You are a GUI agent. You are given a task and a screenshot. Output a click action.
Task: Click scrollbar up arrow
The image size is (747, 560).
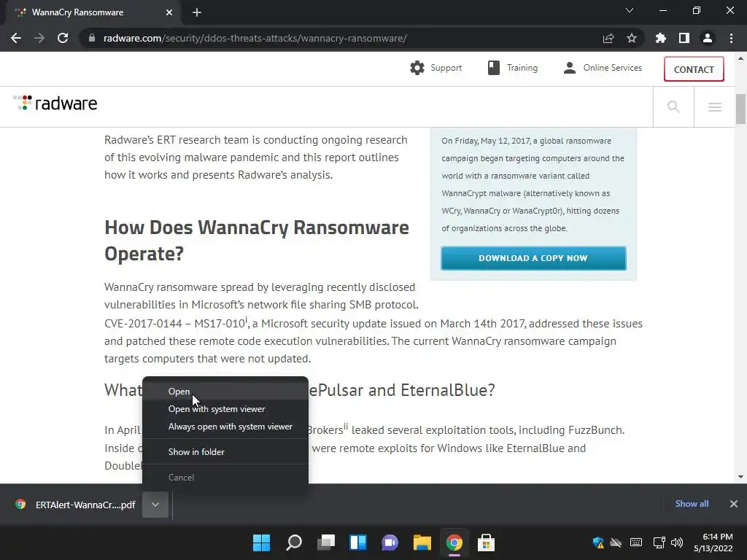(740, 58)
